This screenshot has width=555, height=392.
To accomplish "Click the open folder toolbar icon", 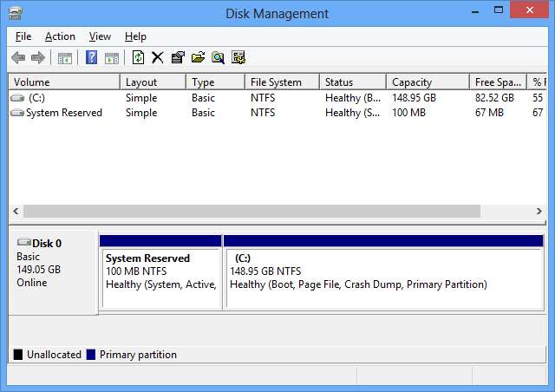I will tap(198, 58).
